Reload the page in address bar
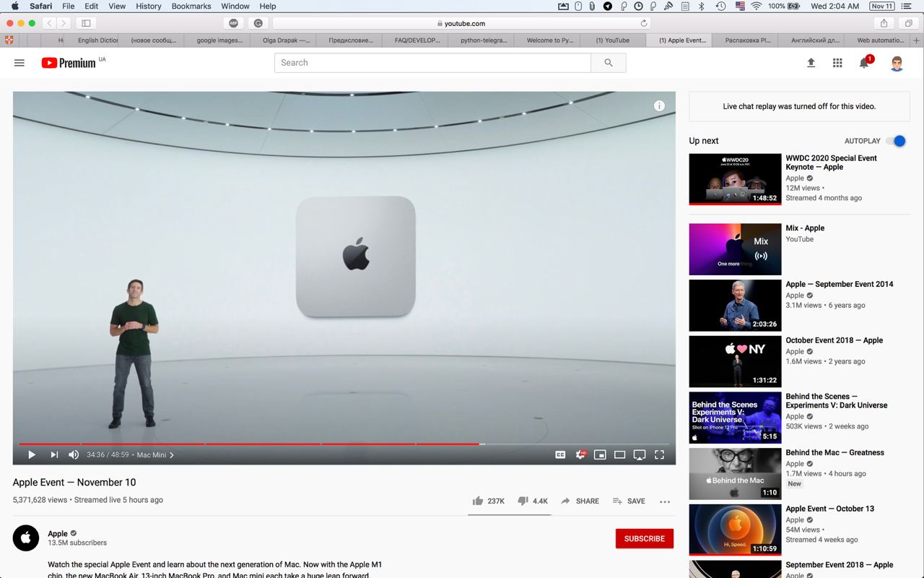 (x=644, y=23)
